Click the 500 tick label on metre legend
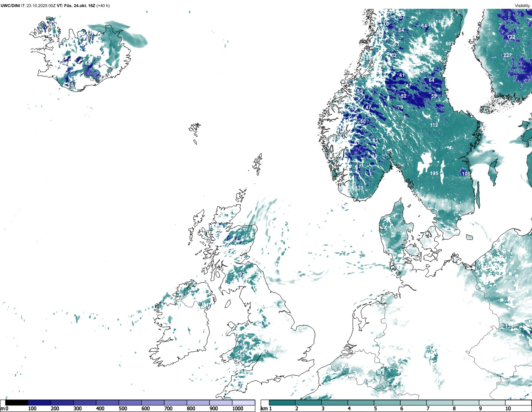This screenshot has height=412, width=532. 123,409
